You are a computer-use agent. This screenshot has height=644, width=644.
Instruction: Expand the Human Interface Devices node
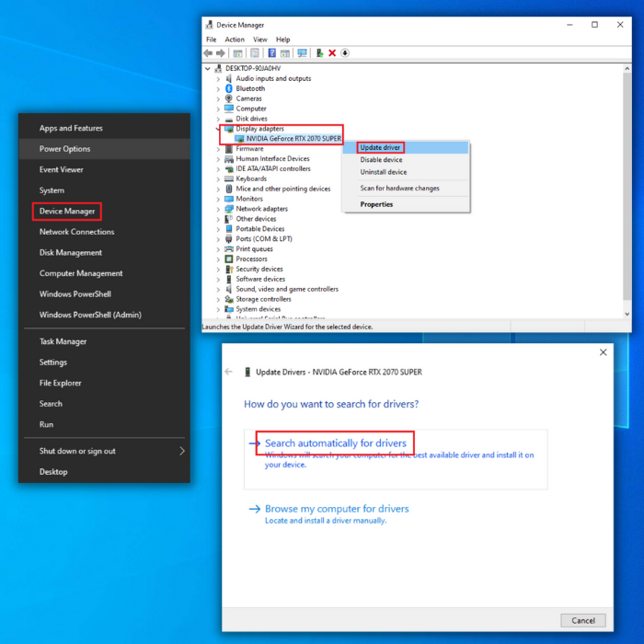218,159
